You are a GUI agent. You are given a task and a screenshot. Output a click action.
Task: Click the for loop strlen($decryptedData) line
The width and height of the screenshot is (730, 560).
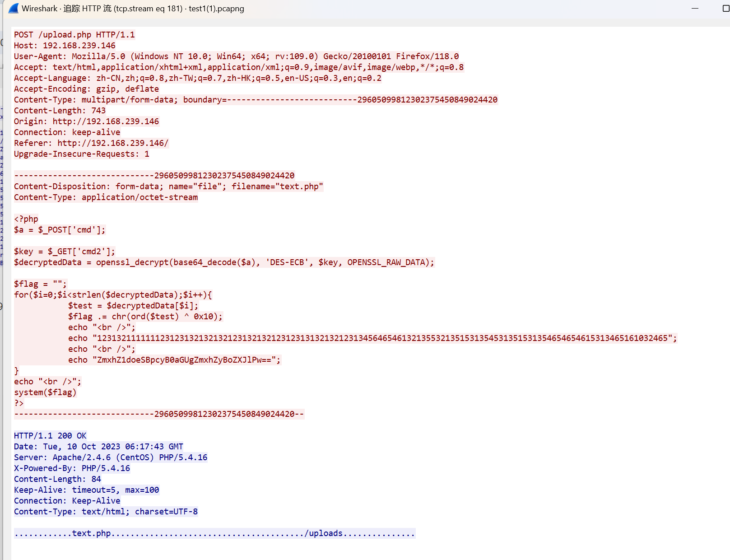[113, 295]
